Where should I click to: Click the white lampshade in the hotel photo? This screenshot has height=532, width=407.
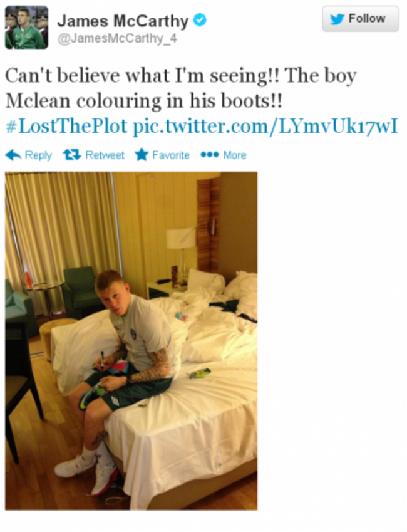[x=181, y=238]
